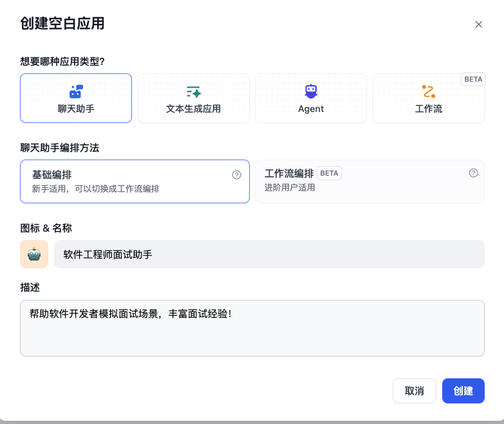Click the 聊天助手 card label text
Screen dimensions: 504x424
pos(76,109)
